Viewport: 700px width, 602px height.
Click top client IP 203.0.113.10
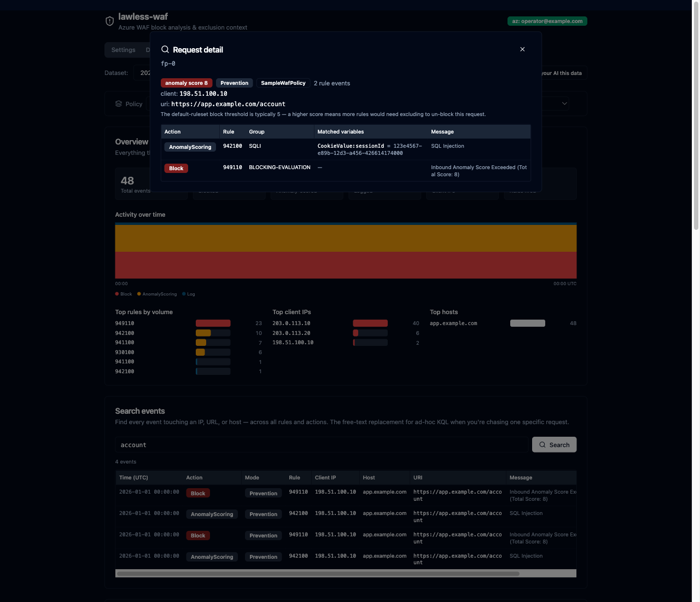346,323
